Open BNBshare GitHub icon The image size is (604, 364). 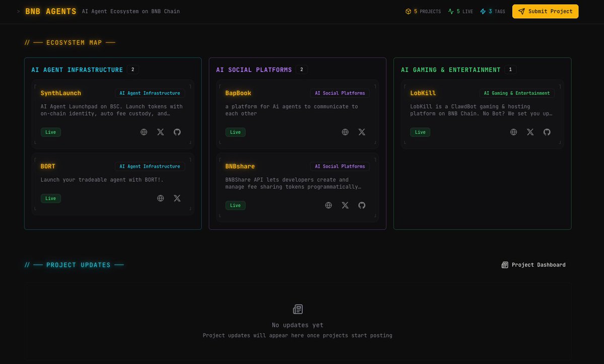pos(362,205)
